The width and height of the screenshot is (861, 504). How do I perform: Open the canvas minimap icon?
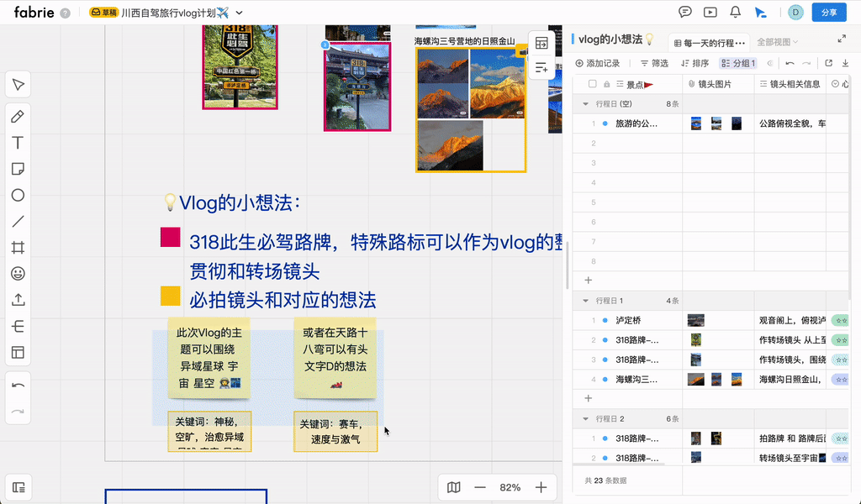[x=453, y=487]
